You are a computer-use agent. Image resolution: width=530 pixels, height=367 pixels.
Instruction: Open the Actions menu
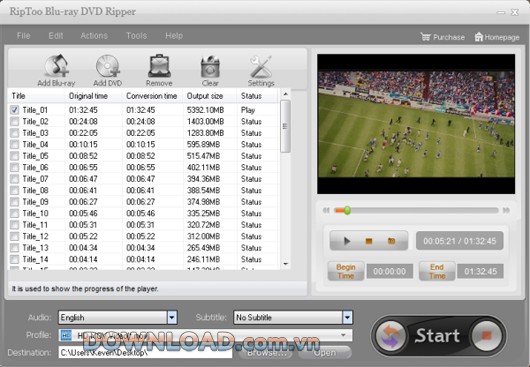point(94,36)
